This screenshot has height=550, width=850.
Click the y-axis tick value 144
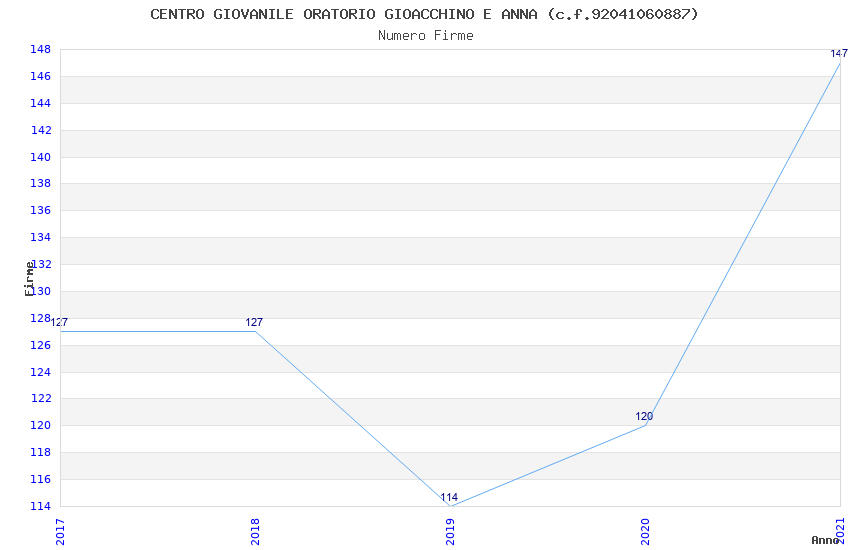40,103
